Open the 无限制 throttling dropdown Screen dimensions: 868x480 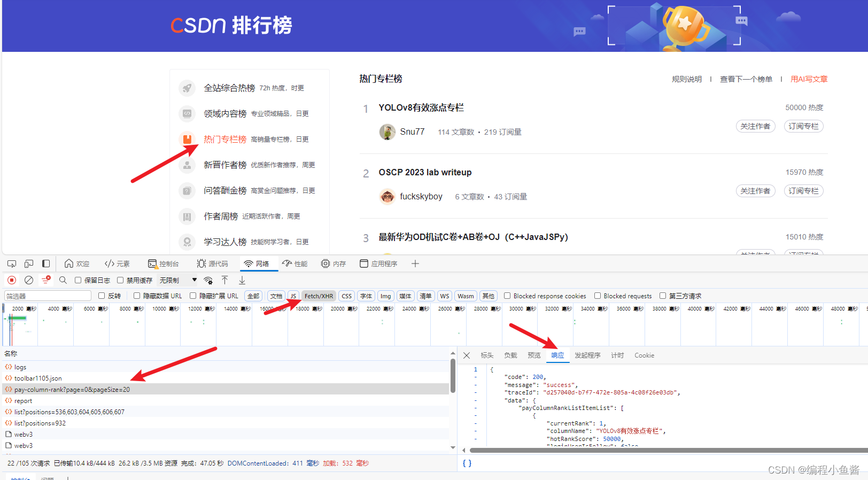[x=179, y=280]
